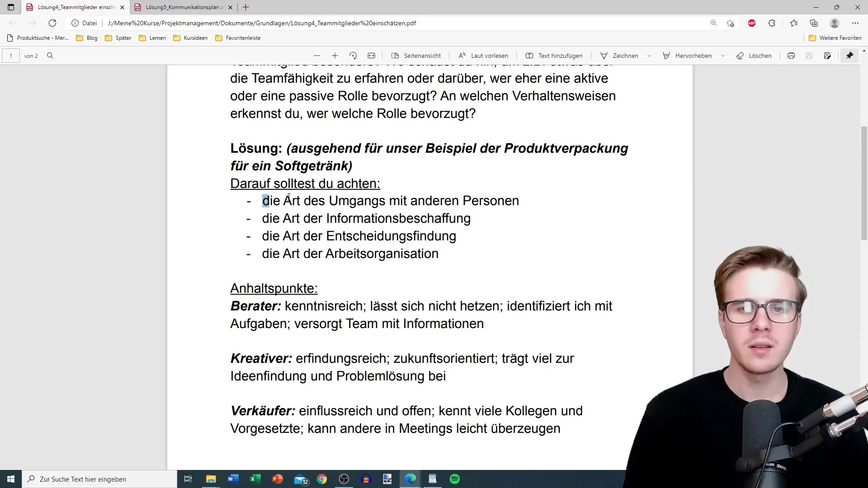This screenshot has width=868, height=488.
Task: Open Chrome from taskbar
Action: pos(322,479)
